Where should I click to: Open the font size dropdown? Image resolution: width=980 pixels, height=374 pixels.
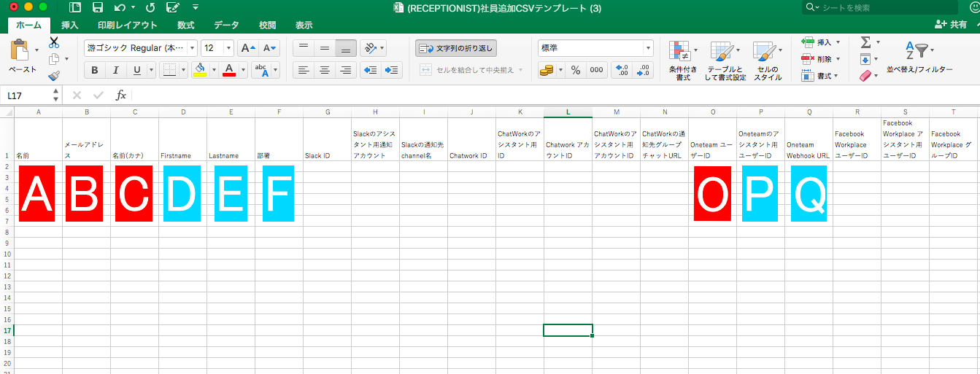(229, 48)
